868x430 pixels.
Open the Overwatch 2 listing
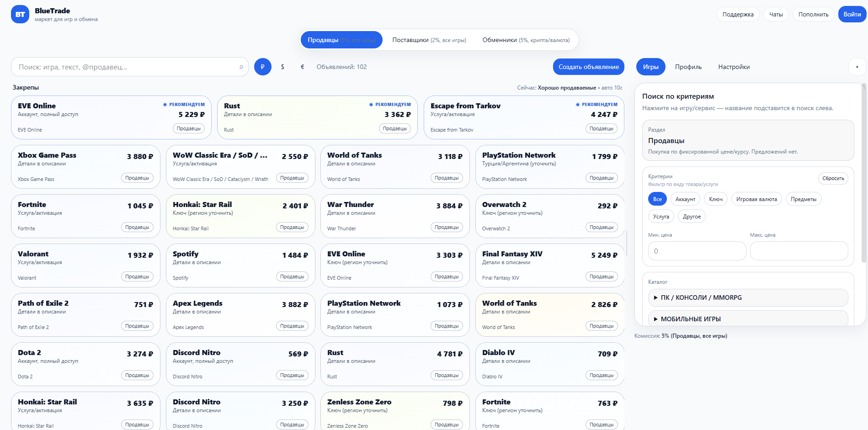(550, 216)
